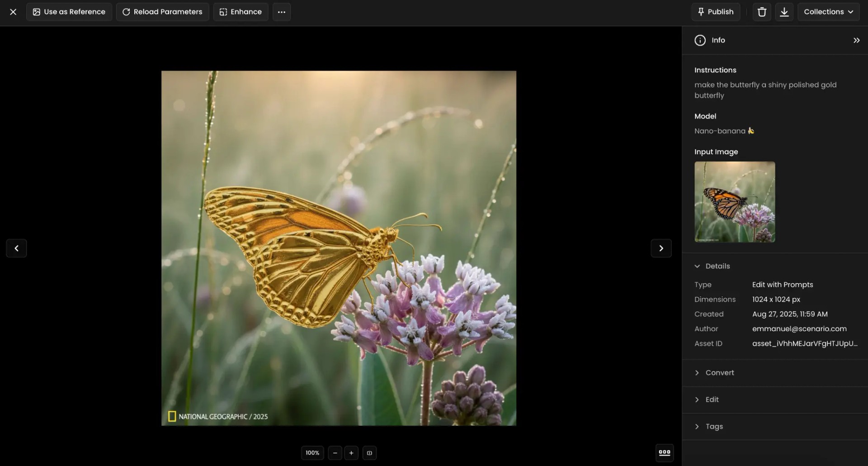Click the Reload Parameters icon
The height and width of the screenshot is (466, 868).
click(x=127, y=12)
